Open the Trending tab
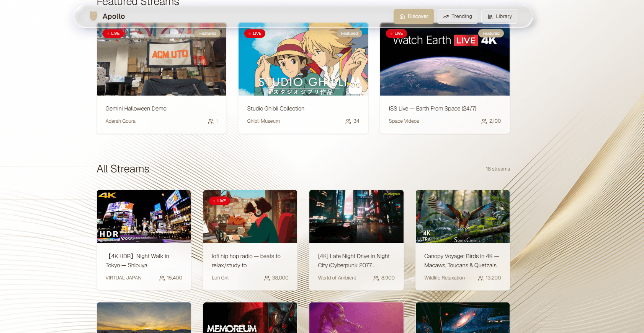This screenshot has width=644, height=333. tap(458, 16)
